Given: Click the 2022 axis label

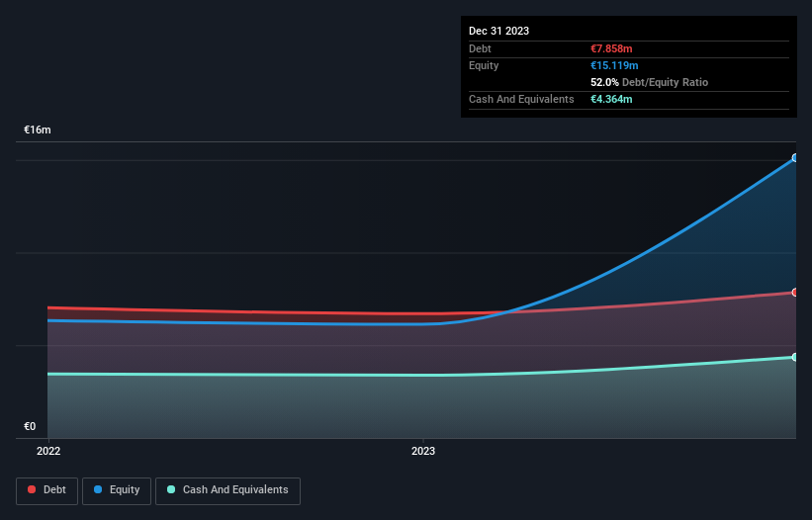Looking at the screenshot, I should point(48,451).
